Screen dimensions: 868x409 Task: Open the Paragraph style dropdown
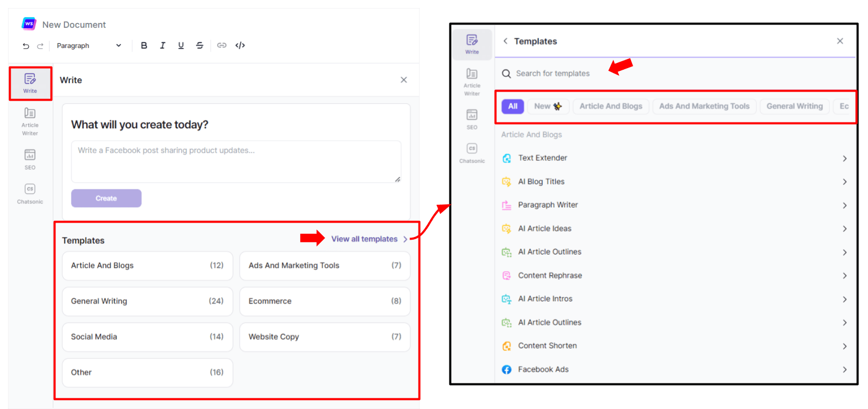(89, 46)
